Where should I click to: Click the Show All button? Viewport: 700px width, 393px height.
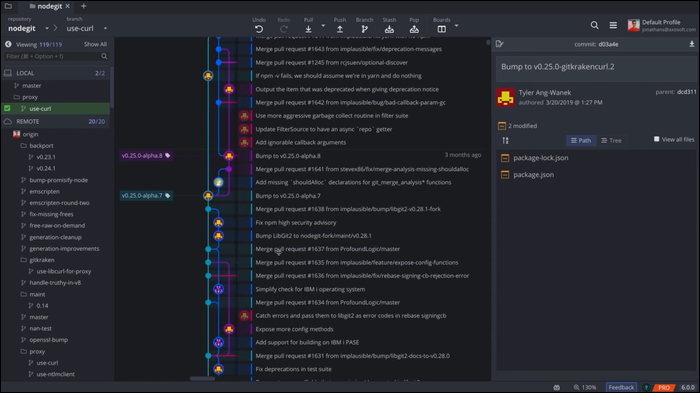click(95, 44)
